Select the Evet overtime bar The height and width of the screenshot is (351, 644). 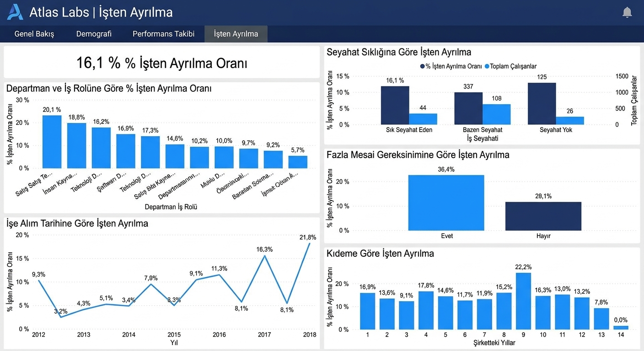pyautogui.click(x=446, y=202)
